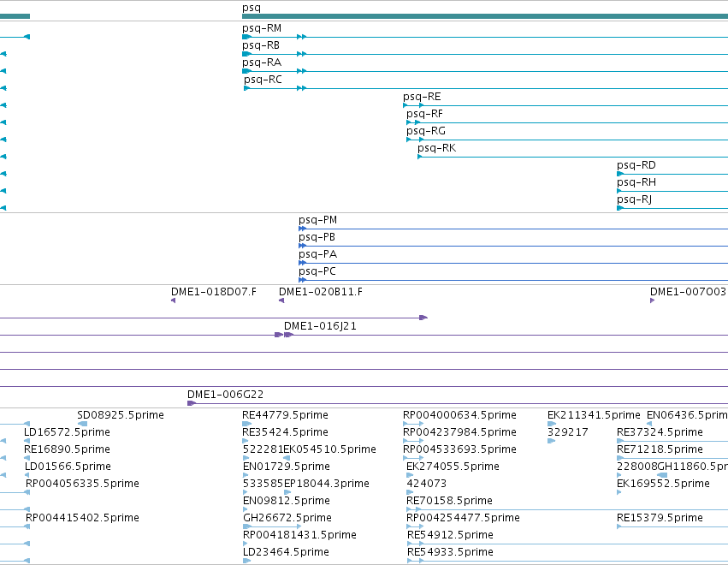Click the SD08925.5prime arrow glyph
This screenshot has height=565, width=728.
click(82, 424)
